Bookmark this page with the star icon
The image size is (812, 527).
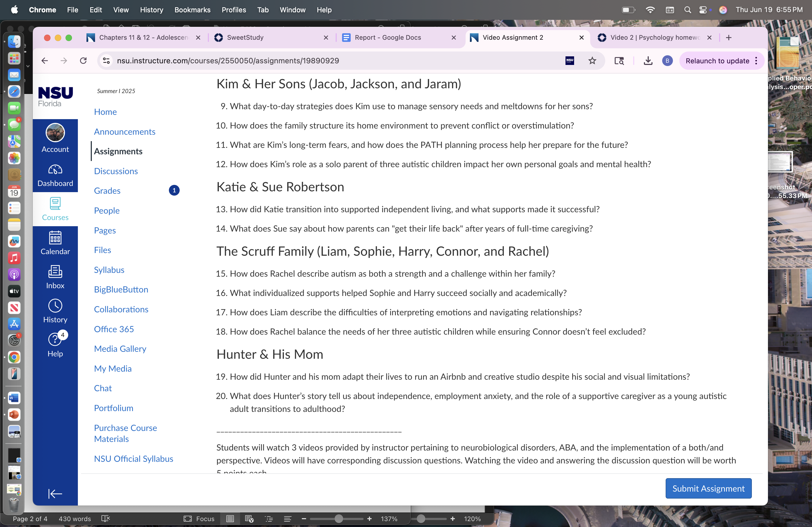[x=592, y=61]
